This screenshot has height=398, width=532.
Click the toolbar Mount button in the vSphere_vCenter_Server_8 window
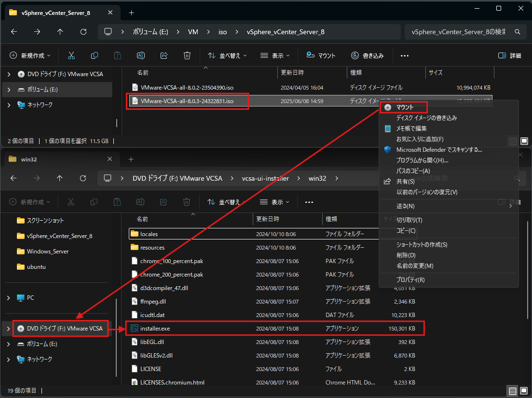(x=321, y=55)
